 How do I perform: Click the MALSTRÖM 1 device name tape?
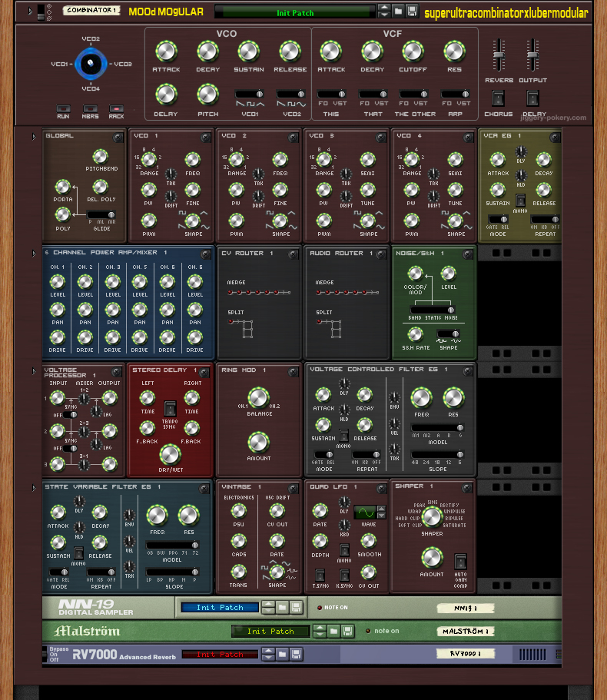coord(466,632)
